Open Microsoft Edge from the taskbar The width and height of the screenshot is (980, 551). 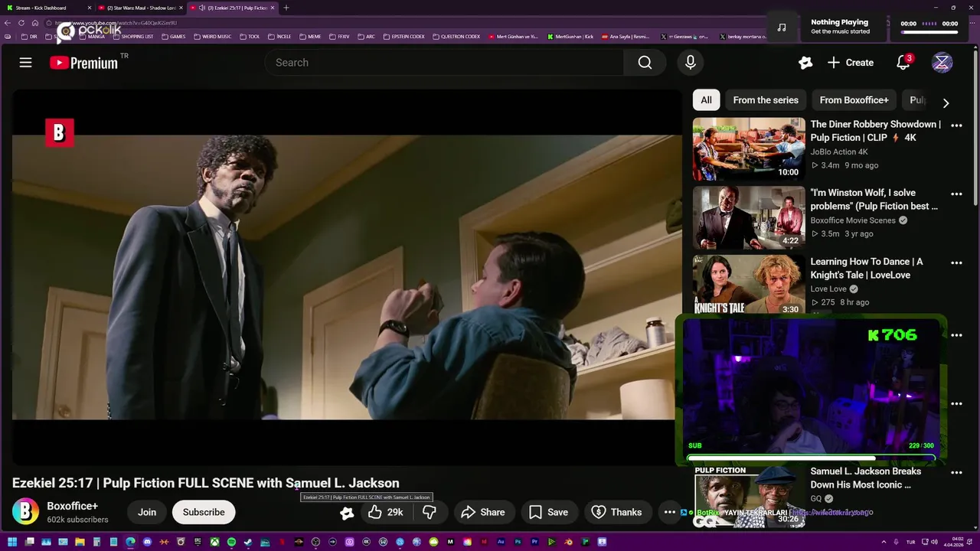(x=130, y=542)
